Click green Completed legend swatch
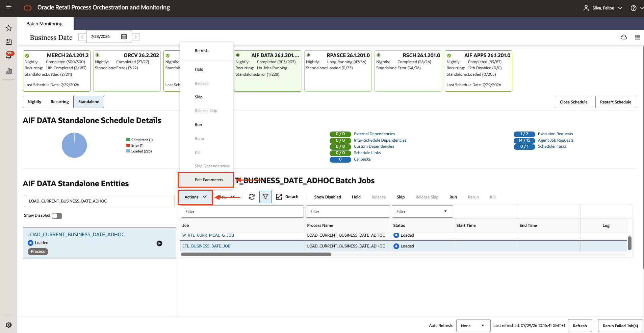This screenshot has height=333, width=644. point(128,140)
